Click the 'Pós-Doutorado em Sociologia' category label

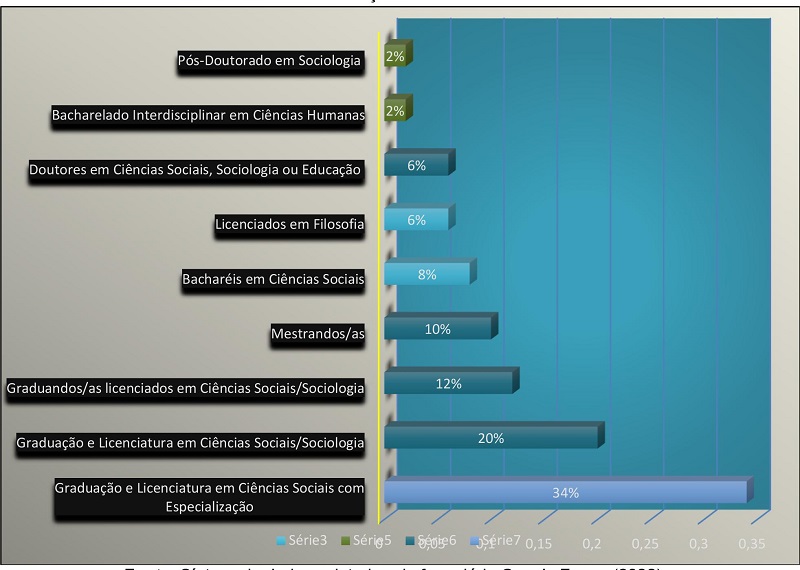(x=269, y=61)
